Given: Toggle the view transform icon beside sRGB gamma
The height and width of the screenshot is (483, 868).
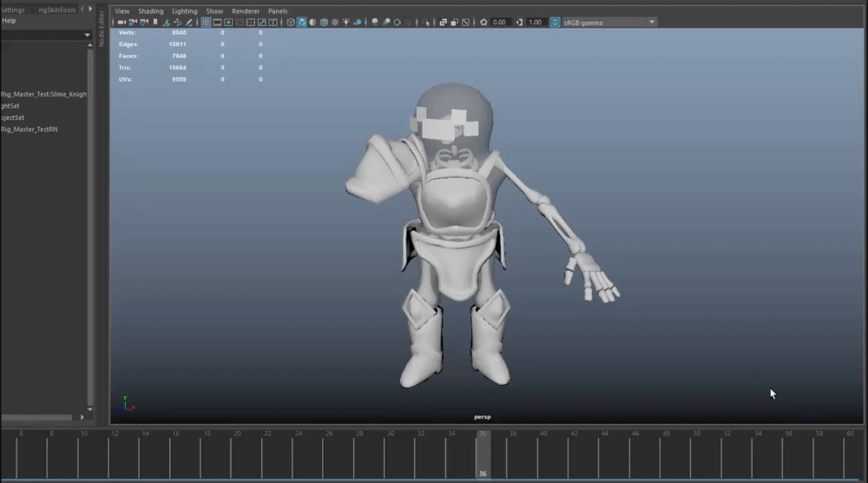Looking at the screenshot, I should click(556, 23).
